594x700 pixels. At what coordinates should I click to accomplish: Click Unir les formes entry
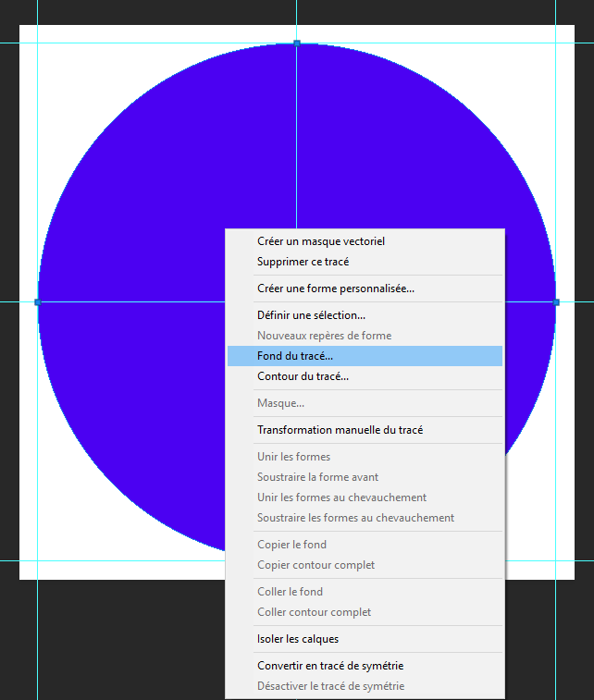tap(294, 457)
